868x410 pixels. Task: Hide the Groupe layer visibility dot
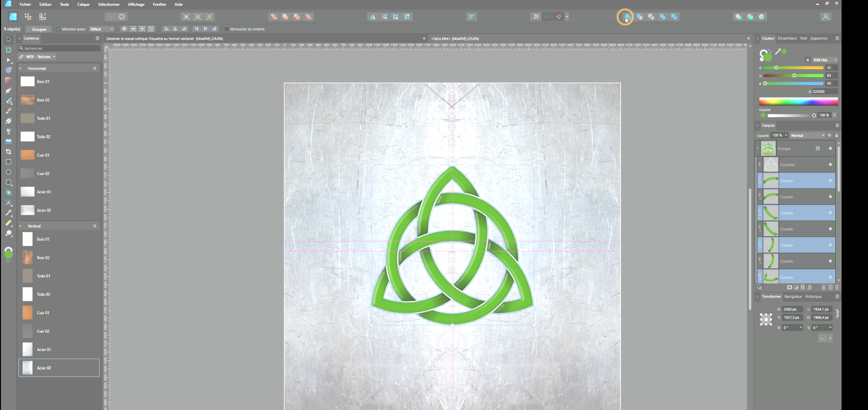[830, 149]
